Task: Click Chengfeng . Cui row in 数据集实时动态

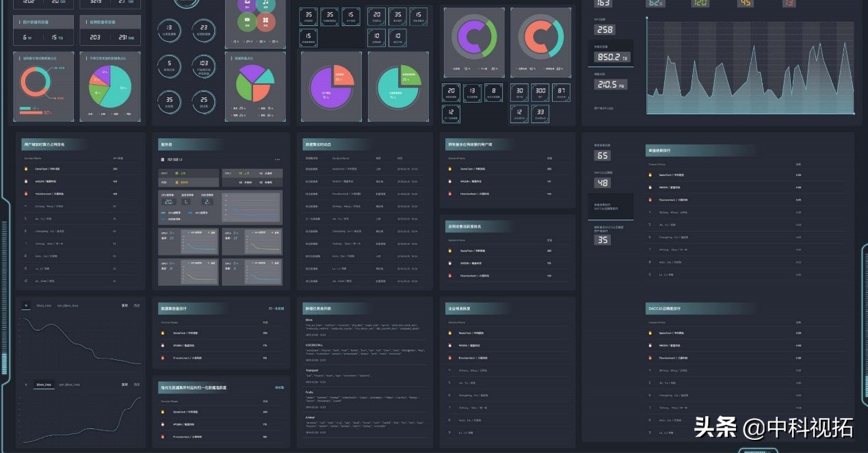Action: (365, 231)
